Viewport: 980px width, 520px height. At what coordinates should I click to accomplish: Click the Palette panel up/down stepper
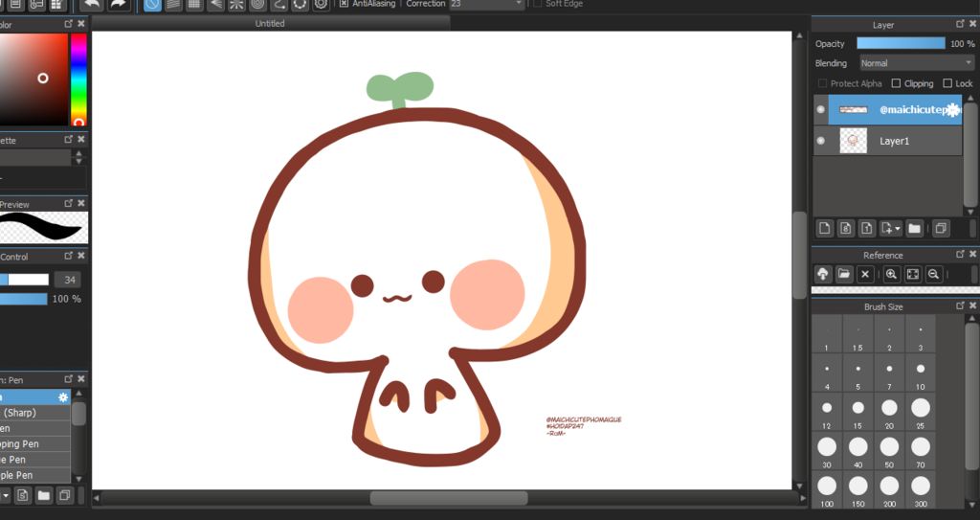[78, 157]
